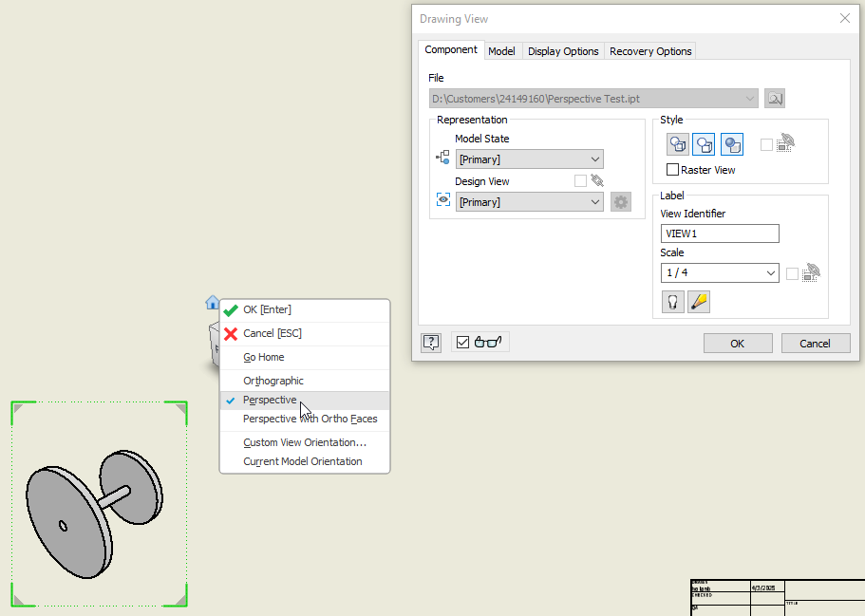The image size is (865, 616).
Task: Select the Hidden Line display style
Action: click(x=677, y=143)
